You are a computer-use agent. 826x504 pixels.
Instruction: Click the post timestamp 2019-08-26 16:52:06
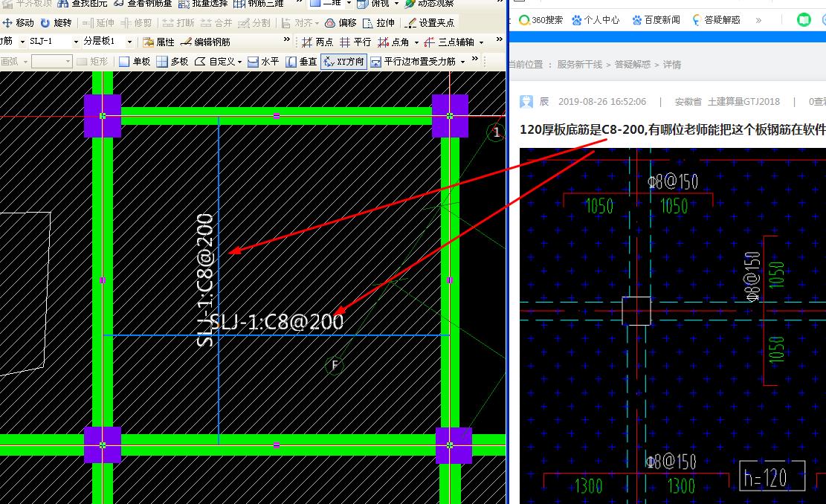[602, 102]
